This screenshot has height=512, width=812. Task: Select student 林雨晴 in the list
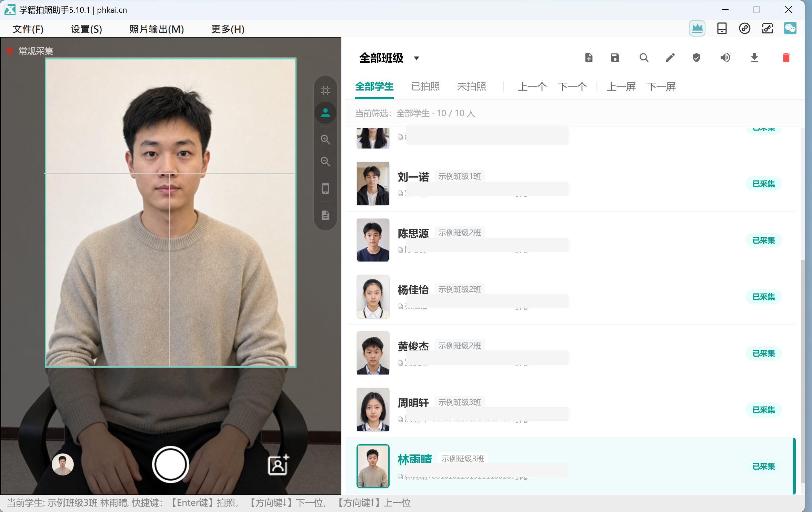point(571,466)
